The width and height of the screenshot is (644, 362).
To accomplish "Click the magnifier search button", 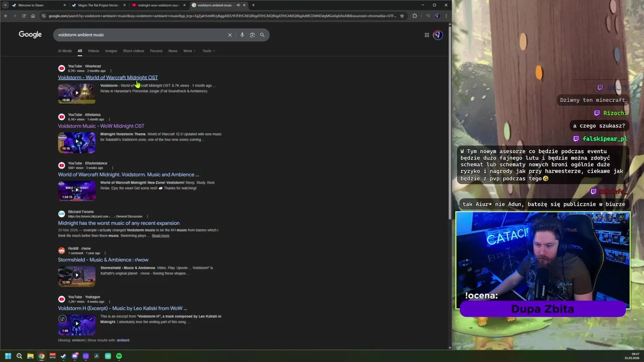I will [262, 35].
